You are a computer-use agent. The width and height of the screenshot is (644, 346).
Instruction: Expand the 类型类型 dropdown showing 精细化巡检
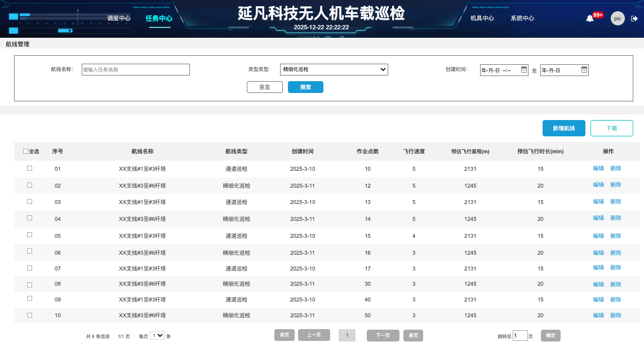(x=334, y=69)
